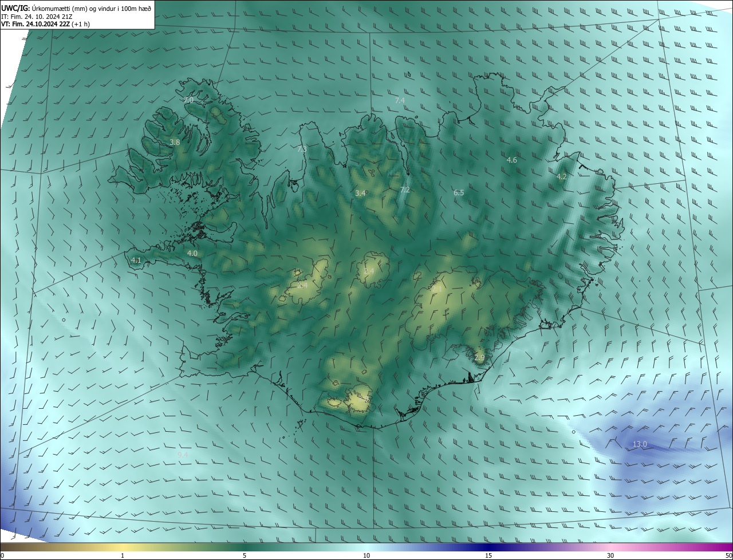Click the 6.5 value label
Image resolution: width=733 pixels, height=560 pixels.
point(459,193)
